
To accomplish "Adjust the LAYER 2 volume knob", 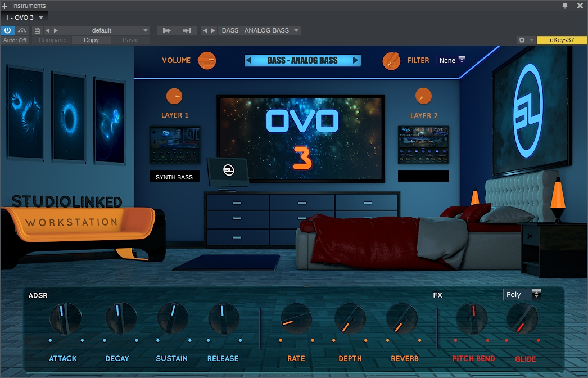I will point(423,97).
